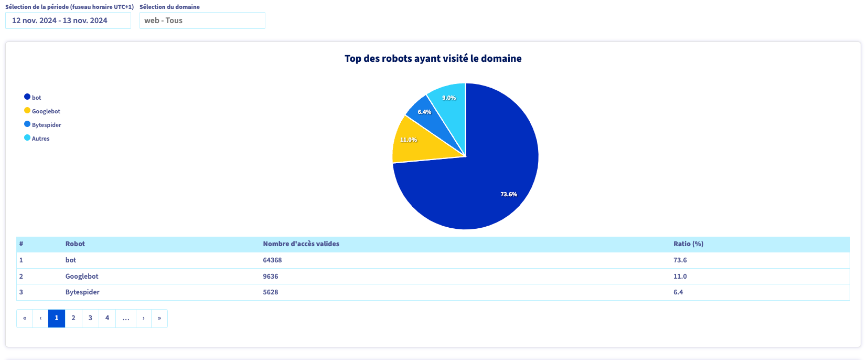Click the Ratio (%) column header

[x=689, y=244]
